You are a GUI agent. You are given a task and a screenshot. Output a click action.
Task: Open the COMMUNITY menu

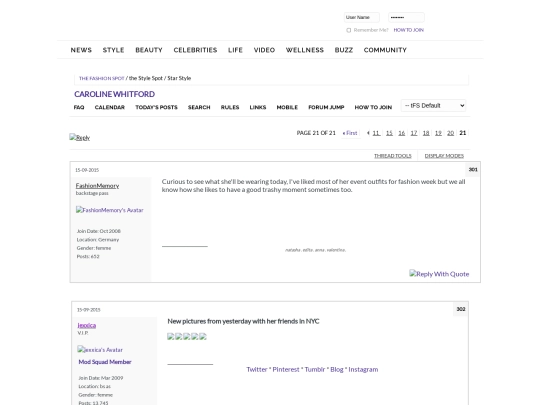click(x=385, y=50)
